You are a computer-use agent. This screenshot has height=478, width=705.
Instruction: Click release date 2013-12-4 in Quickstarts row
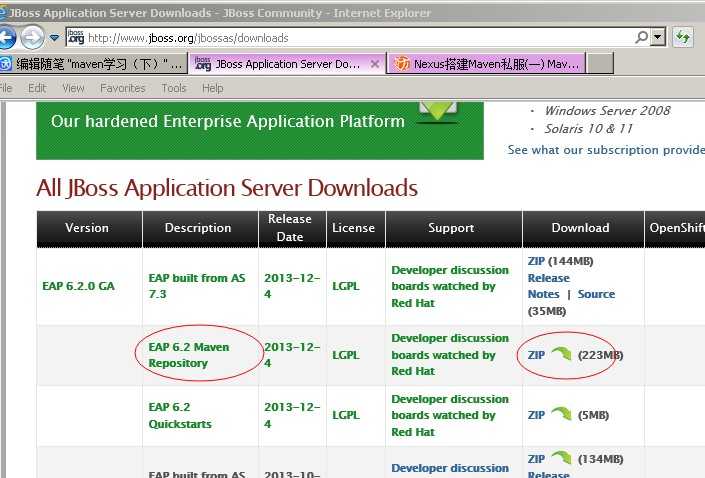(292, 415)
